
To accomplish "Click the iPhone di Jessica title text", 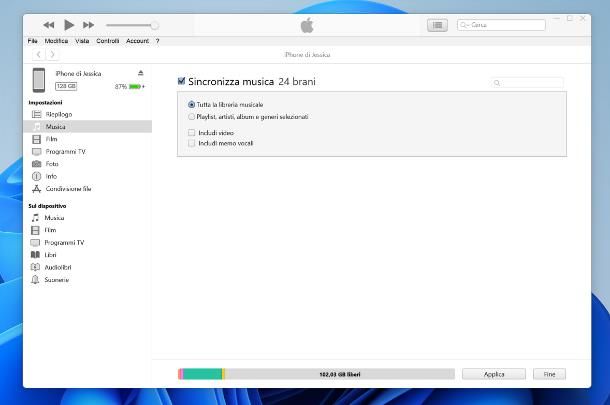I will click(x=307, y=55).
